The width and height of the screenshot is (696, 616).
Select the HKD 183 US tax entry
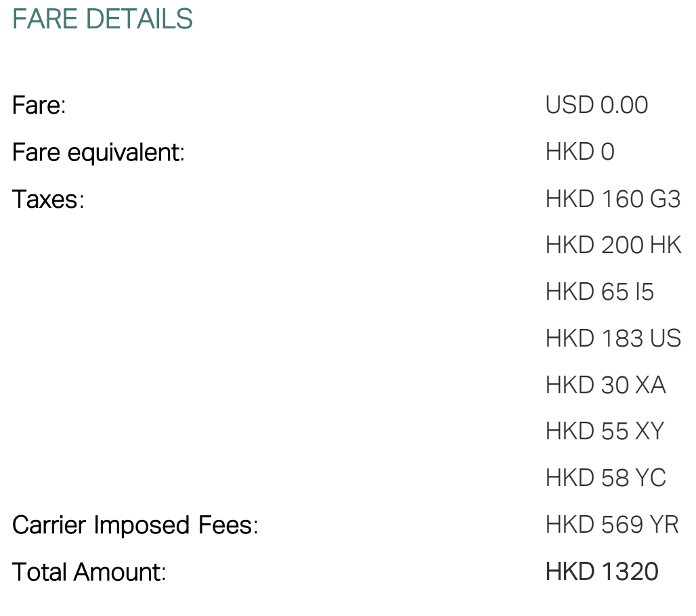click(613, 338)
